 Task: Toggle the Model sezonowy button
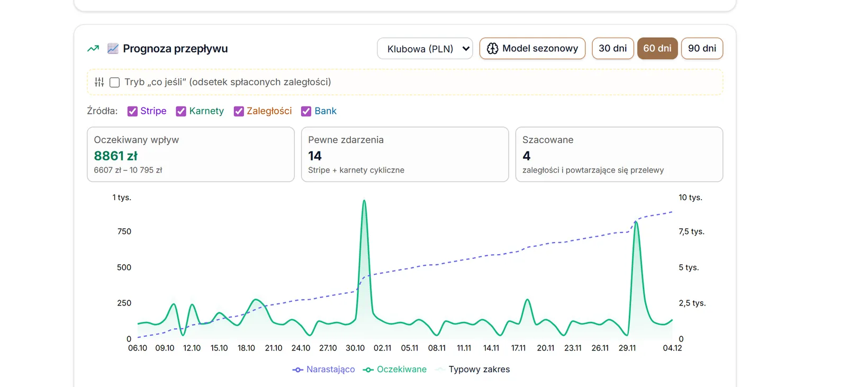[x=532, y=49]
